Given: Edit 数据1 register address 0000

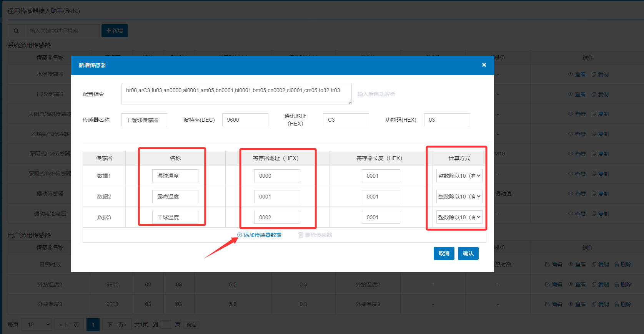Looking at the screenshot, I should 277,176.
